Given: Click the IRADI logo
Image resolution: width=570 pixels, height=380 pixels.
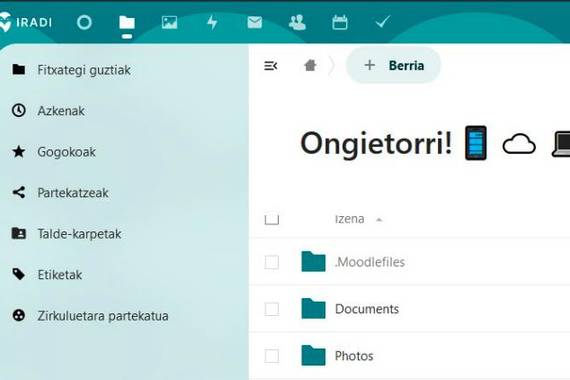Looking at the screenshot, I should pos(26,23).
